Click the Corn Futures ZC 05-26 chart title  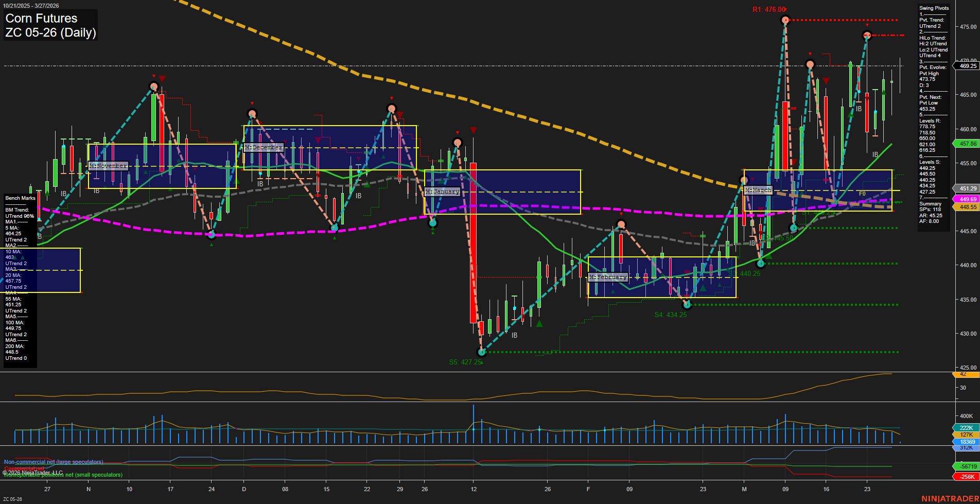point(50,25)
